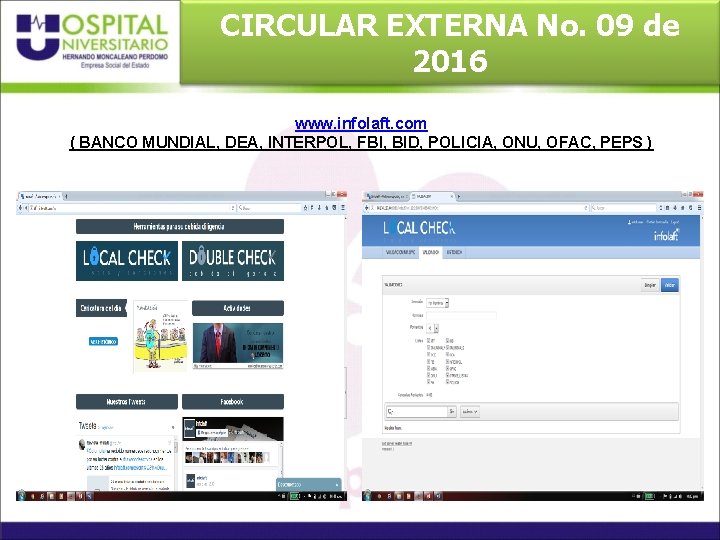The height and width of the screenshot is (540, 720).
Task: Open new tab button in left browser
Action: [65, 196]
